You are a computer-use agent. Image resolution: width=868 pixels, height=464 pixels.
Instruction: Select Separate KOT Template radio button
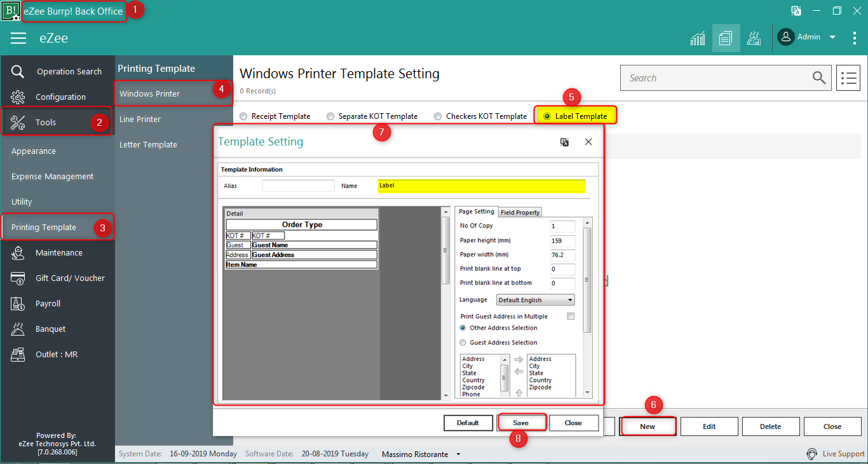coord(330,116)
